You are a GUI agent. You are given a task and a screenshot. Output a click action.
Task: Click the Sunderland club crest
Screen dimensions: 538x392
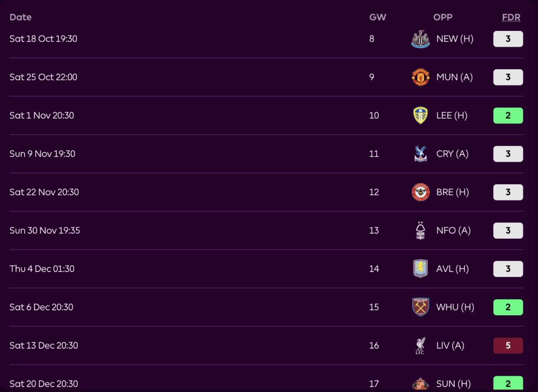(x=420, y=384)
